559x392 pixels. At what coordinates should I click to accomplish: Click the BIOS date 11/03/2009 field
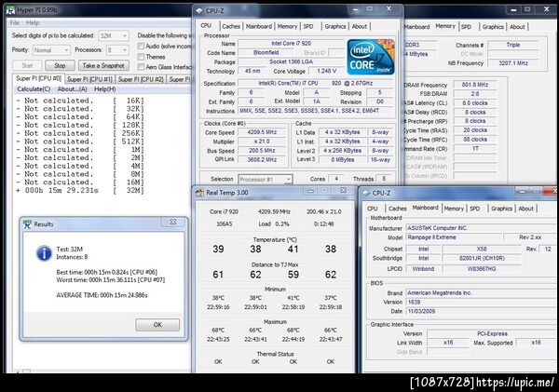click(482, 312)
